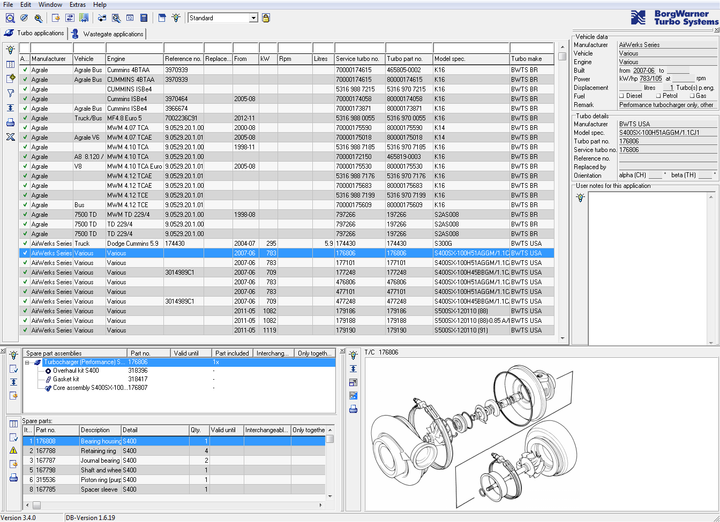
Task: Toggle checkmark on service turbo 179190 row
Action: coord(24,330)
